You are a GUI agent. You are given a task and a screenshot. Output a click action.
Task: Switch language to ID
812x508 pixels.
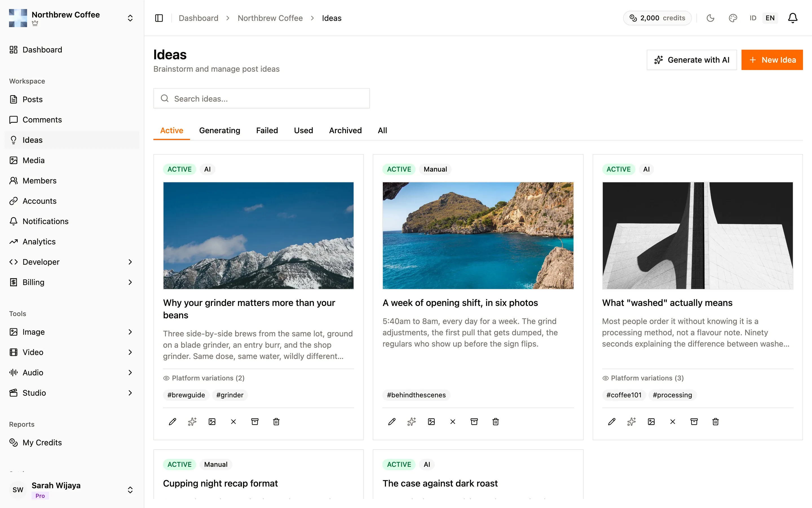pos(753,18)
